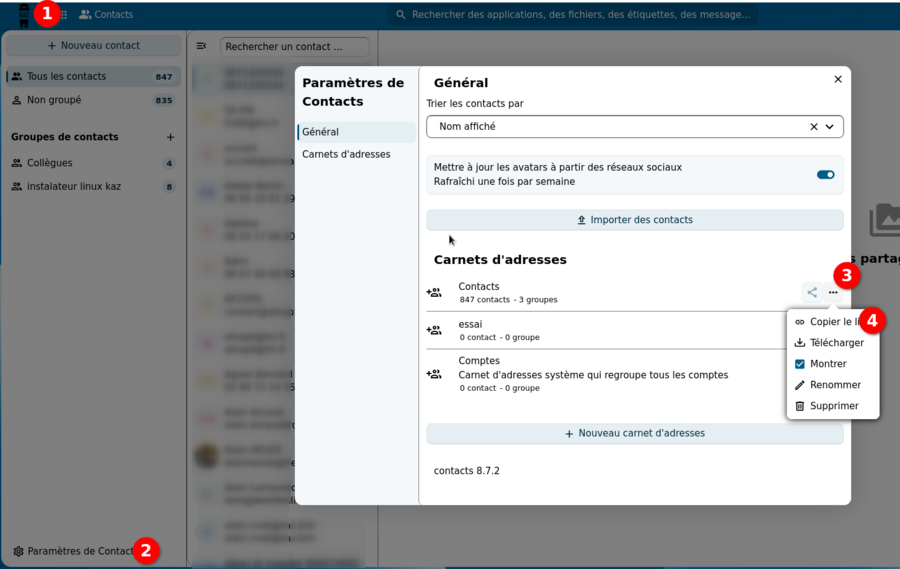Click the settings gear icon in sidebar
Viewport: 900px width, 569px height.
click(x=18, y=551)
